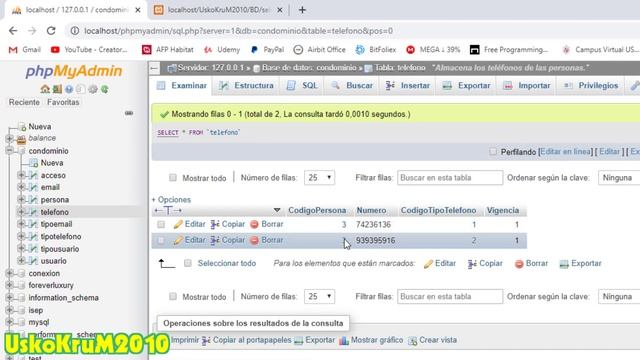Screen dimensions: 640x360
Task: Open upper Número de filas dropdown
Action: 319,178
